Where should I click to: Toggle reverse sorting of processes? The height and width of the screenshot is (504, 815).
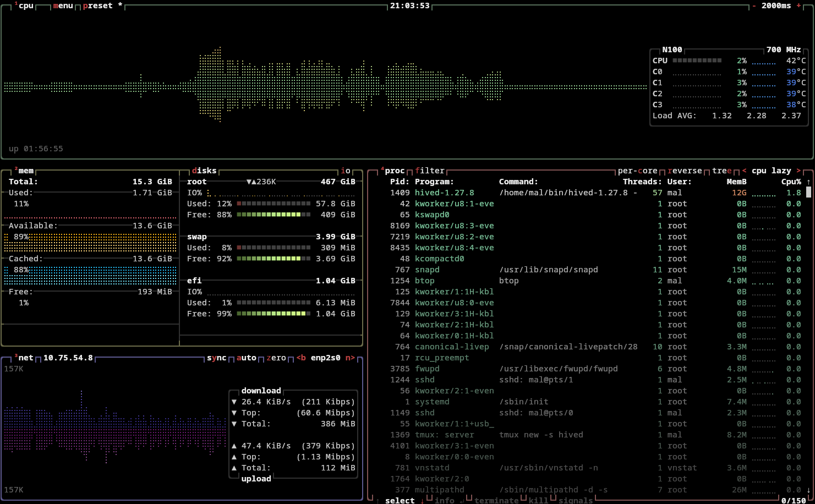(685, 171)
